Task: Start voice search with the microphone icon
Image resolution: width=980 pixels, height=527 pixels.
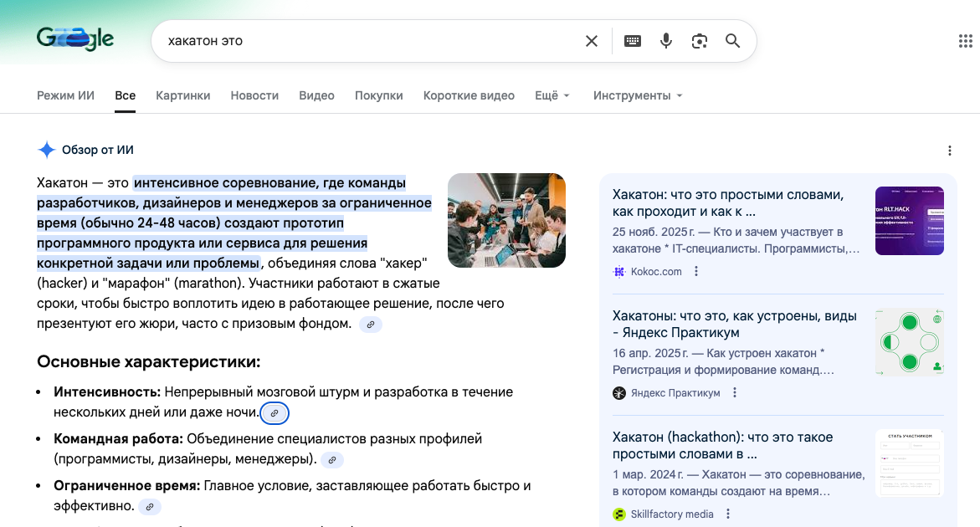Action: click(x=666, y=41)
